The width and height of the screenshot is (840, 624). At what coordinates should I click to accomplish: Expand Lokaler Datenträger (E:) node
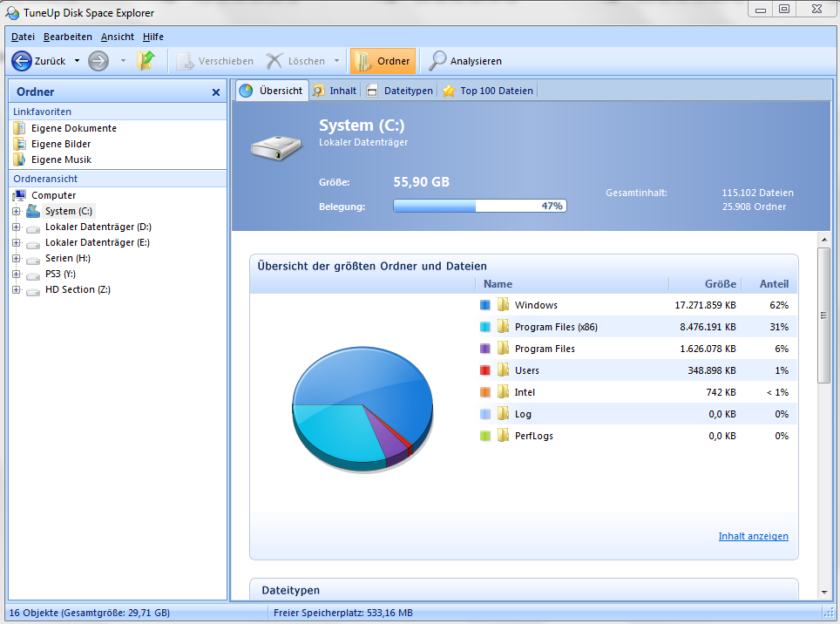pos(16,242)
